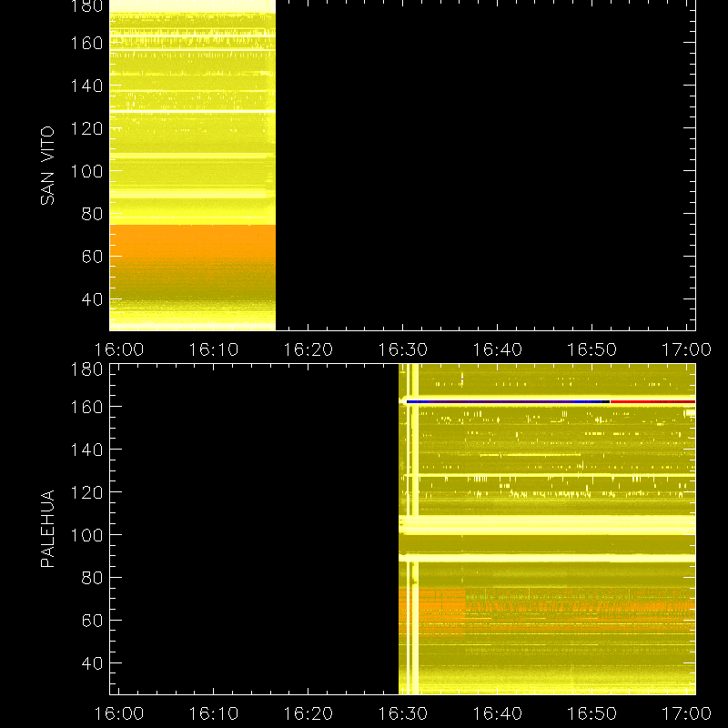Click 16:50 time label under PALEHUA plot
The image size is (728, 728).
click(x=592, y=713)
